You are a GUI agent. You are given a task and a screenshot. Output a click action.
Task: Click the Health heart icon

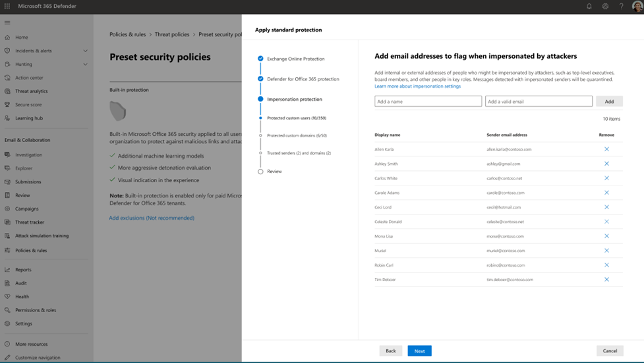tap(7, 296)
